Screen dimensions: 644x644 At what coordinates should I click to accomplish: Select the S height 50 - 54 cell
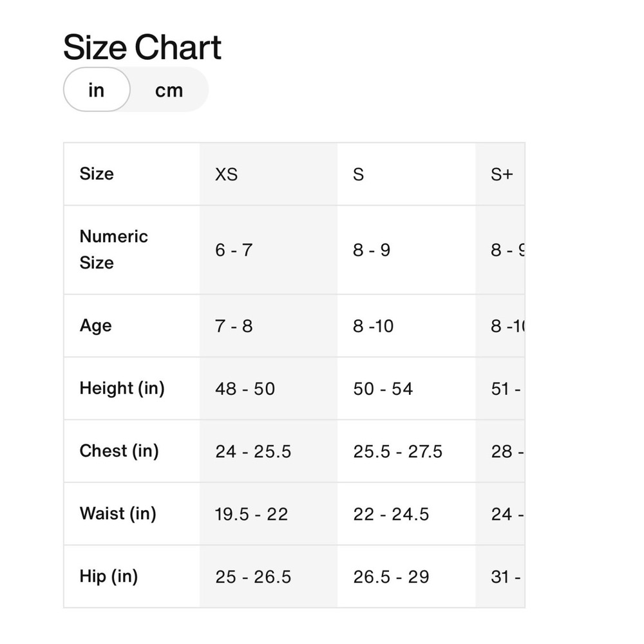click(406, 388)
